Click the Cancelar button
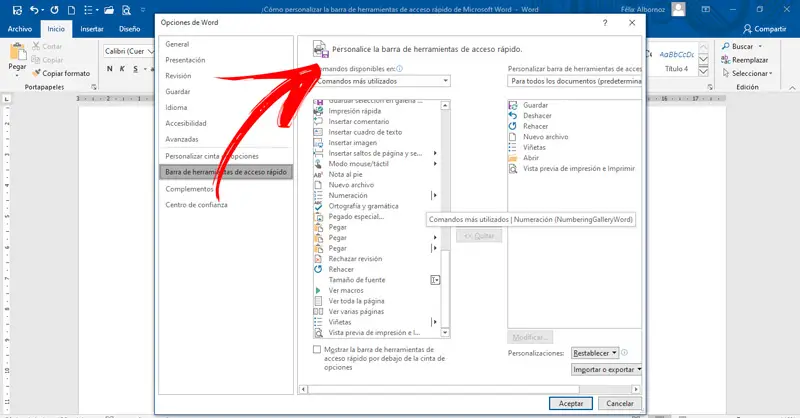Screen dimensions: 800x418 [x=619, y=403]
